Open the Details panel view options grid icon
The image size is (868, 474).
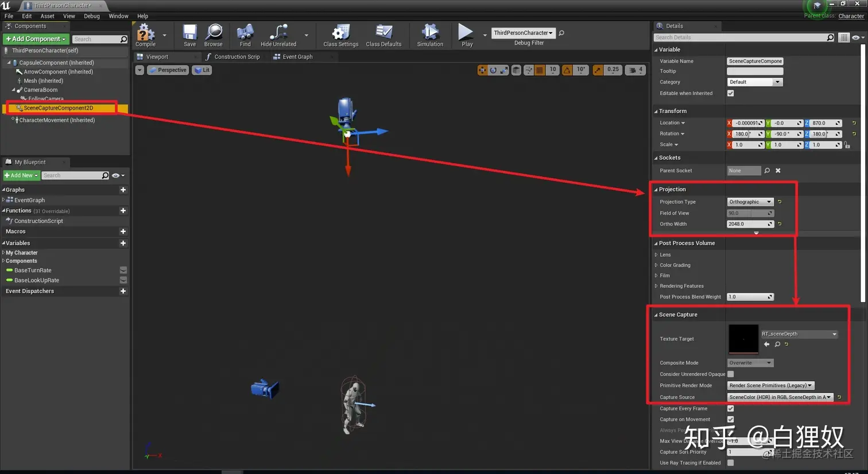[x=843, y=37]
